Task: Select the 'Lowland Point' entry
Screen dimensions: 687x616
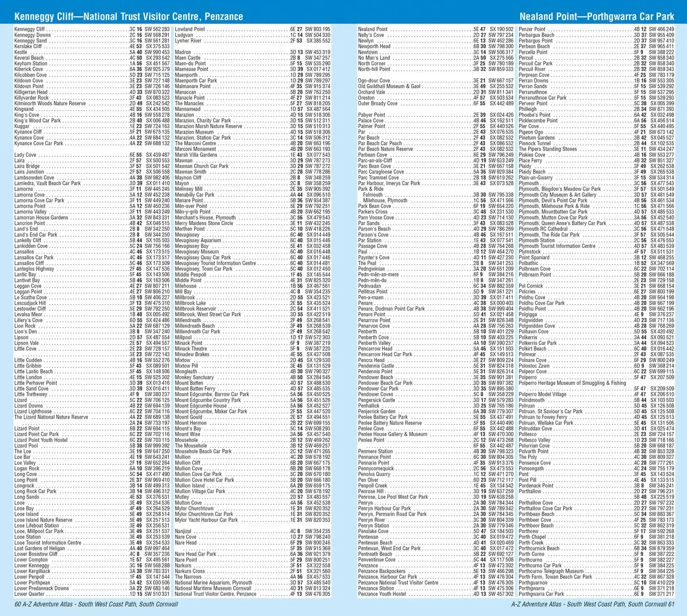Action: click(x=252, y=29)
